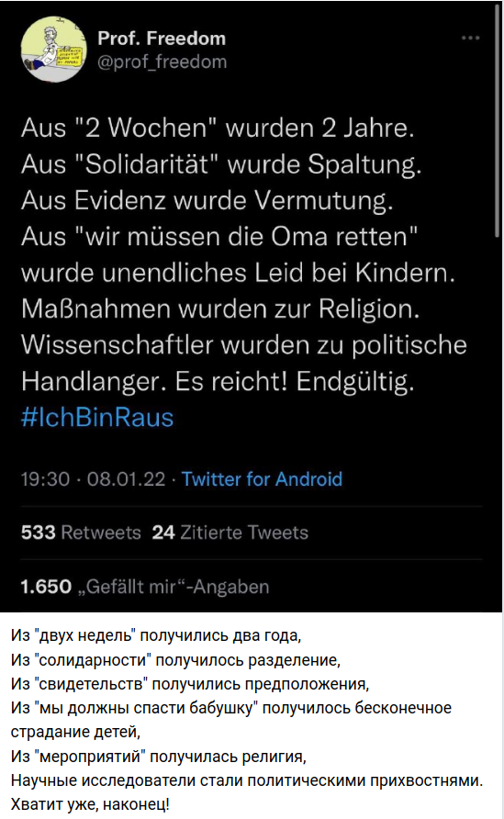Click the 08.01.22 tweet date
Image resolution: width=504 pixels, height=819 pixels.
click(127, 479)
